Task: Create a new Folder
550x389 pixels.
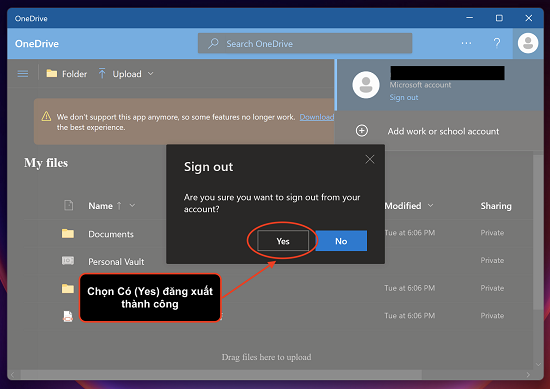Action: [x=67, y=74]
